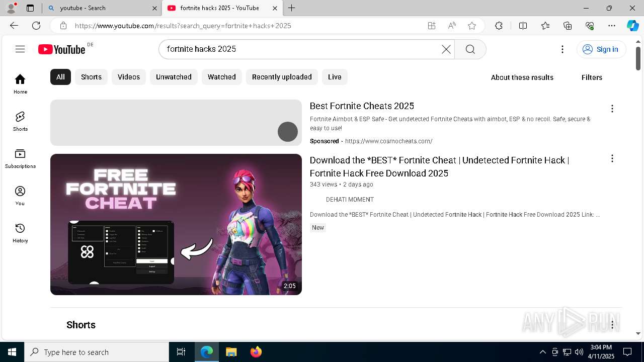Open the sponsored ad thumbnail placeholder
Screen dimensions: 644x362
[x=176, y=123]
